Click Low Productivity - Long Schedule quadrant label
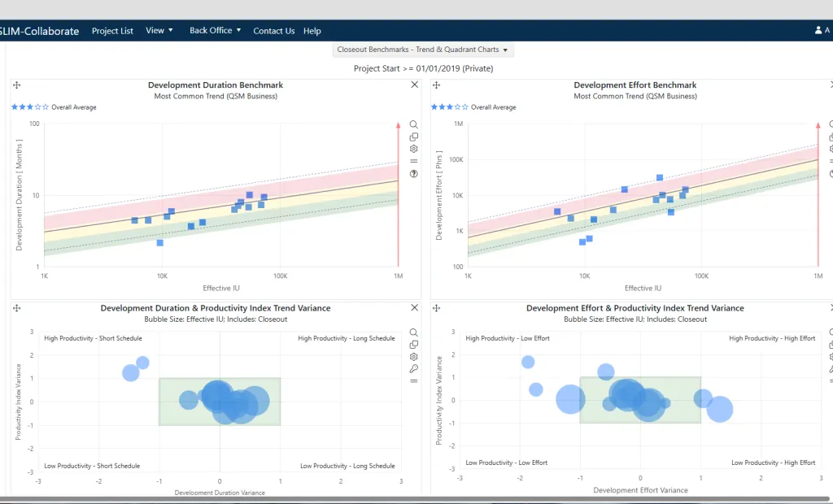Screen dimensions: 833x504 (x=347, y=466)
